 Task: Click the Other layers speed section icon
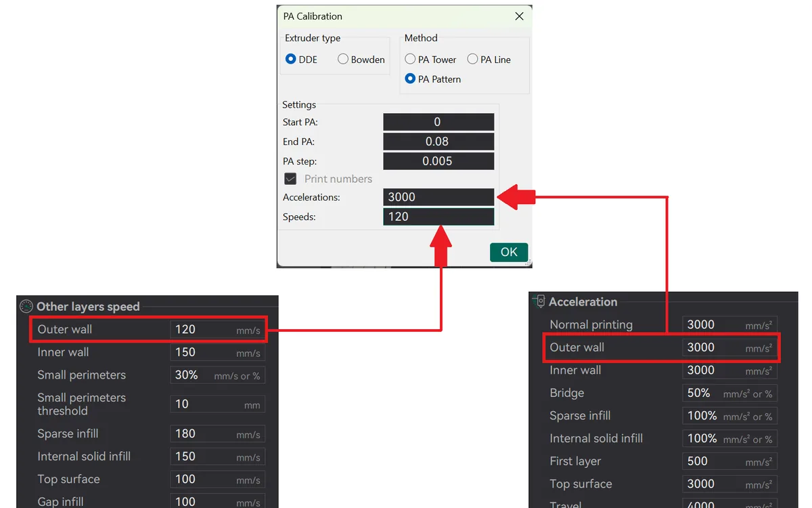pyautogui.click(x=26, y=307)
